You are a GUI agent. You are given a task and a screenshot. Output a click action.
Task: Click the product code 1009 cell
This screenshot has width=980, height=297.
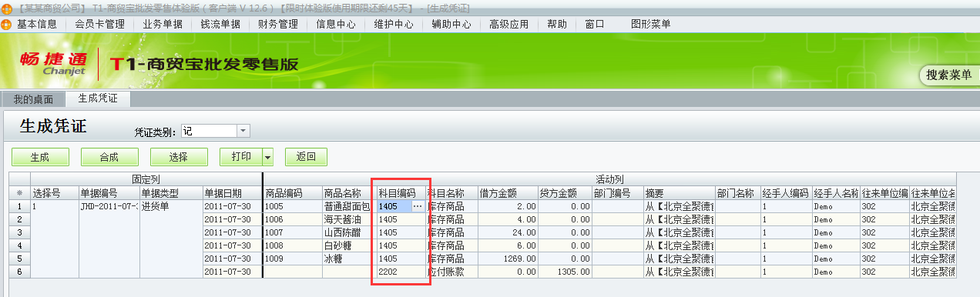pos(293,258)
